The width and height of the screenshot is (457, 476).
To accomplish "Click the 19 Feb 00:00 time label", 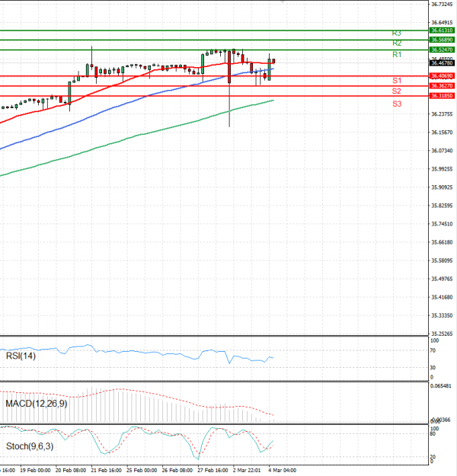I will click(x=35, y=470).
